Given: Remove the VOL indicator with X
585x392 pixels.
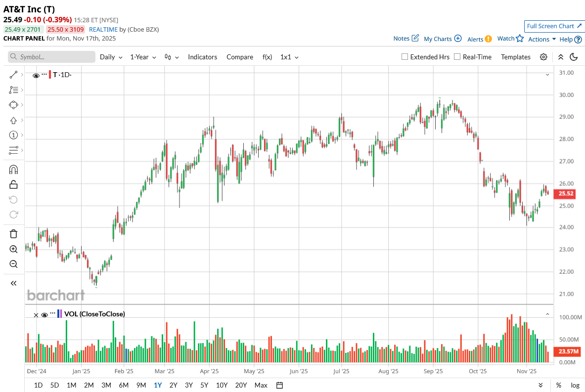Looking at the screenshot, I should coord(36,315).
